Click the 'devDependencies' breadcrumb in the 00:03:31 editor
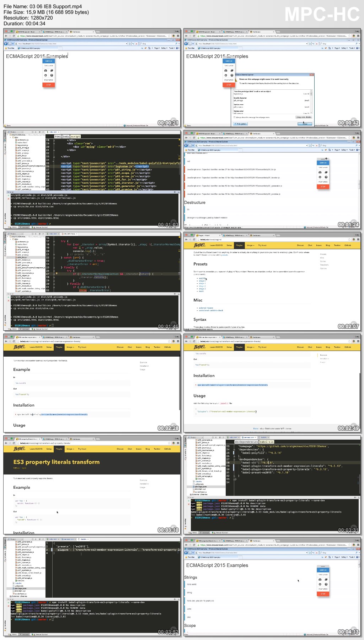 point(246,442)
